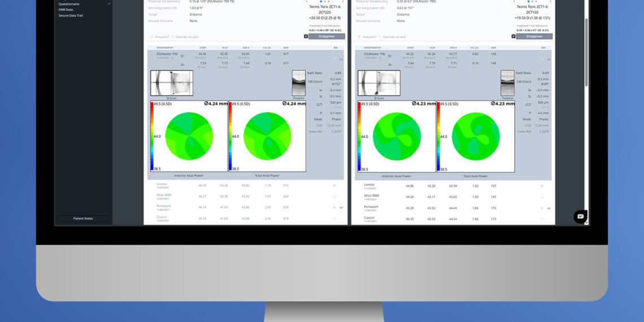Image resolution: width=644 pixels, height=322 pixels.
Task: Click left Anterior Axial Power topography map
Action: pos(189,136)
